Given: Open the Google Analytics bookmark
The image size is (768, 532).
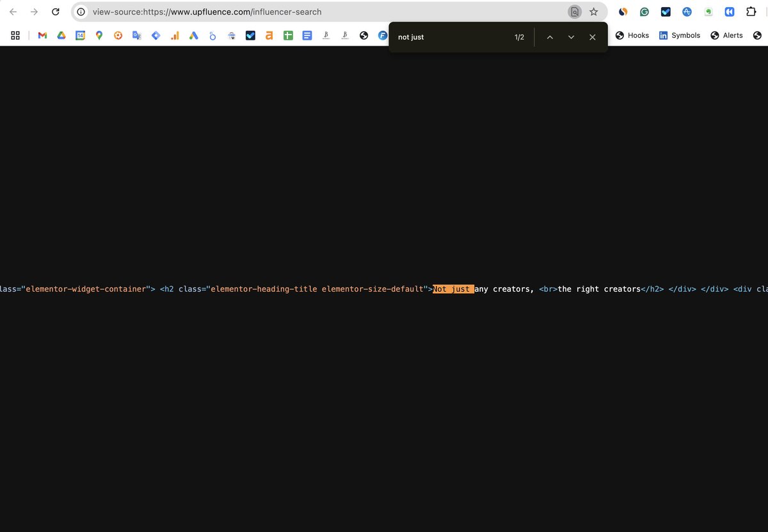Looking at the screenshot, I should 175,35.
